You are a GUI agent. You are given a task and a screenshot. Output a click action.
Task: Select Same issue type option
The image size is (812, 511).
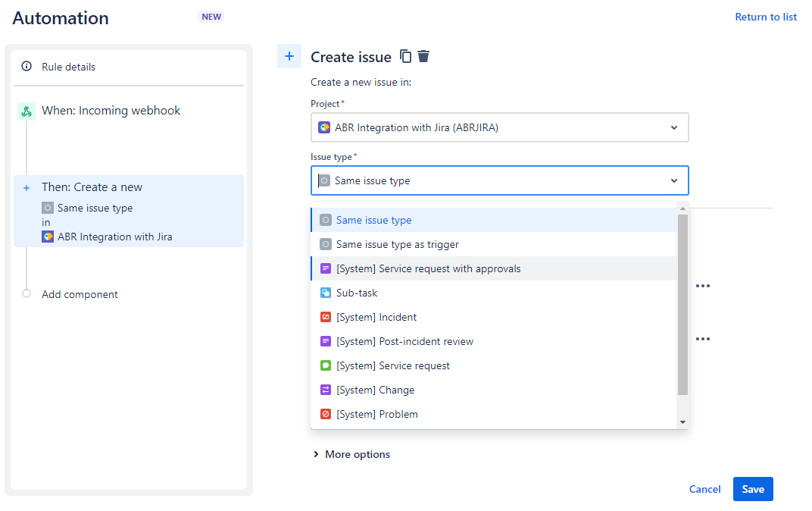(x=494, y=221)
